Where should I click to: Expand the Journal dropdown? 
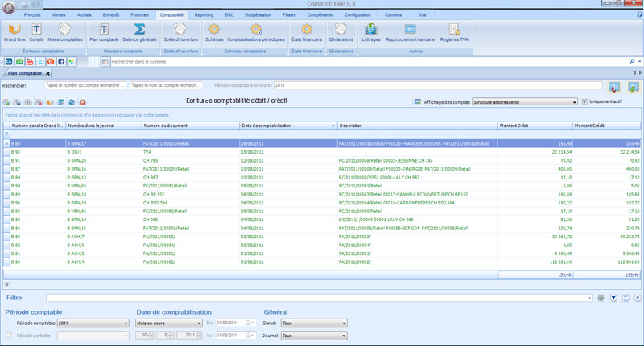coord(344,335)
